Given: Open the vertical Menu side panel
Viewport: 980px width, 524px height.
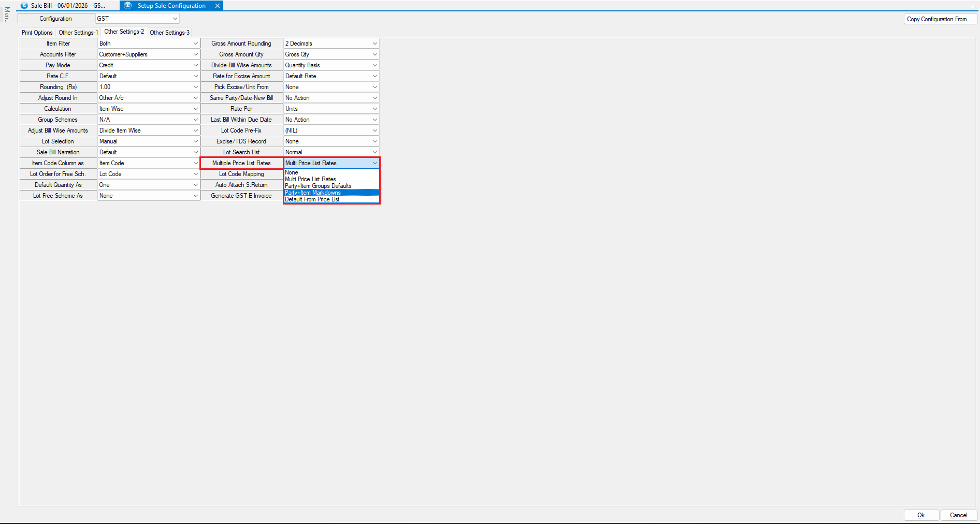Looking at the screenshot, I should pyautogui.click(x=7, y=14).
